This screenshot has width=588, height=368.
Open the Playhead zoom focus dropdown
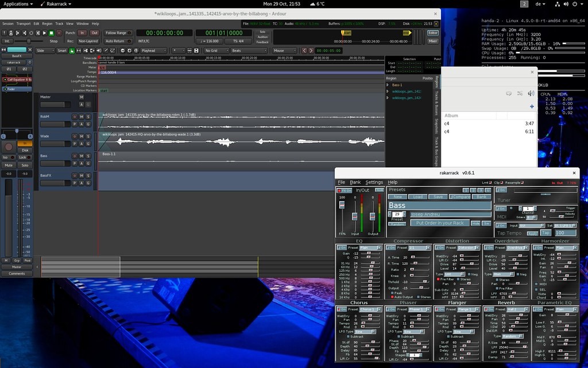(153, 51)
